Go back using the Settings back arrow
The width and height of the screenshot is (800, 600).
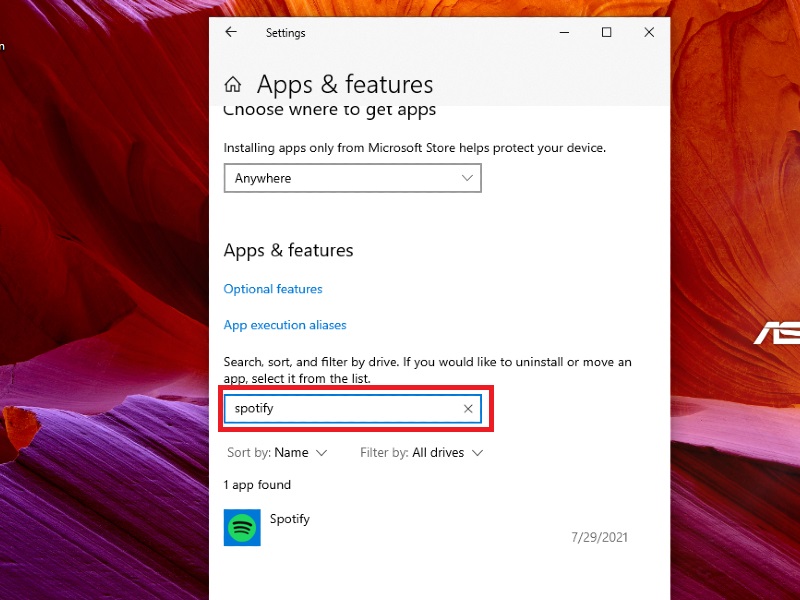(231, 32)
